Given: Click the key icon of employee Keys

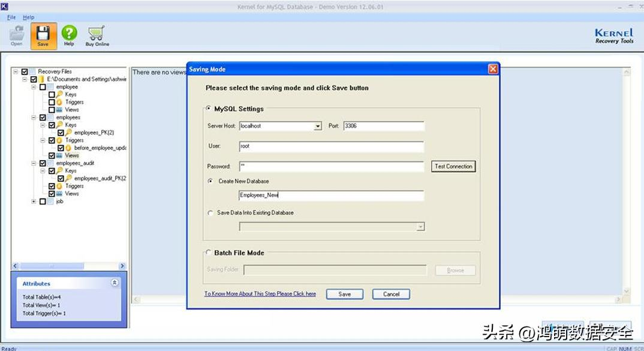Looking at the screenshot, I should pos(59,95).
